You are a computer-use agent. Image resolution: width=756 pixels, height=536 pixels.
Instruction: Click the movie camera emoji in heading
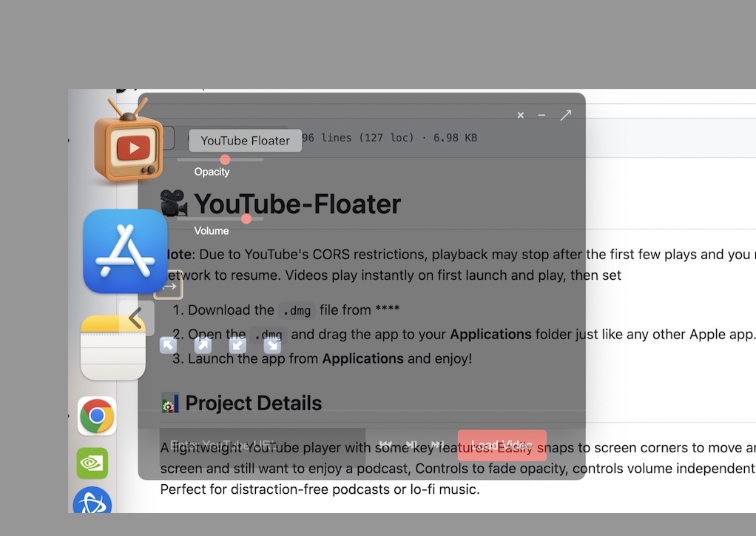[x=174, y=203]
